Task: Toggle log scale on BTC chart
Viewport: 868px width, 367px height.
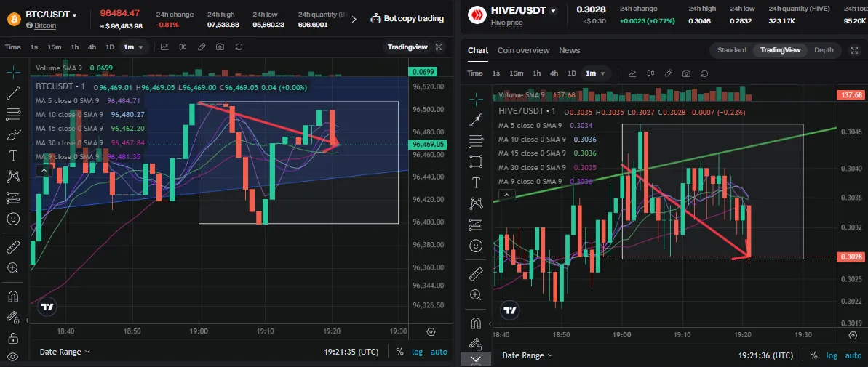Action: 417,352
